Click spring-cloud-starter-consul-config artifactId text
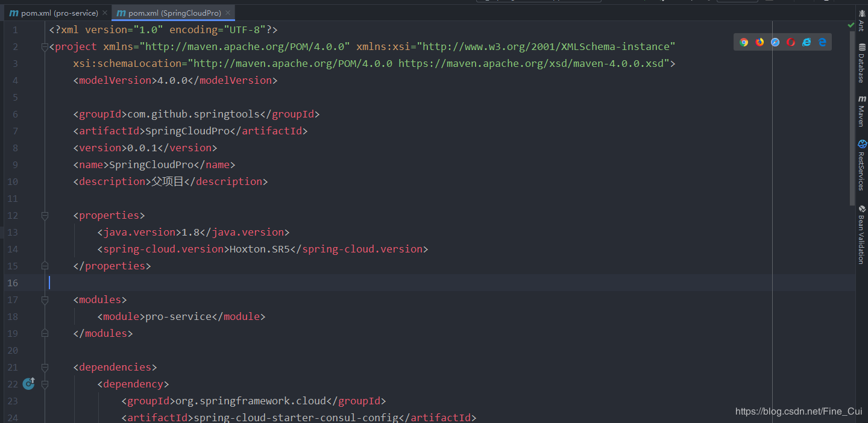Screen dimensions: 868x423 click(x=296, y=418)
